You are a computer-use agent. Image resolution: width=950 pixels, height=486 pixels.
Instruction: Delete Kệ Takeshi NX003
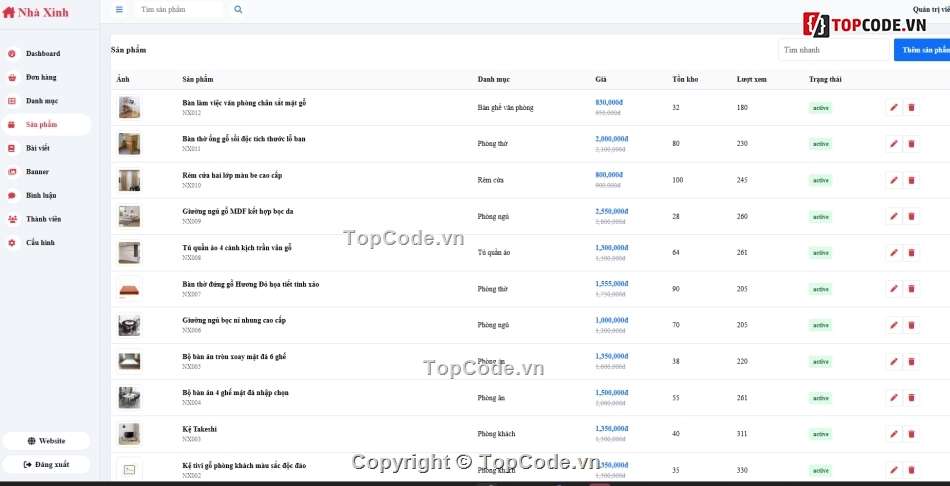tap(911, 434)
